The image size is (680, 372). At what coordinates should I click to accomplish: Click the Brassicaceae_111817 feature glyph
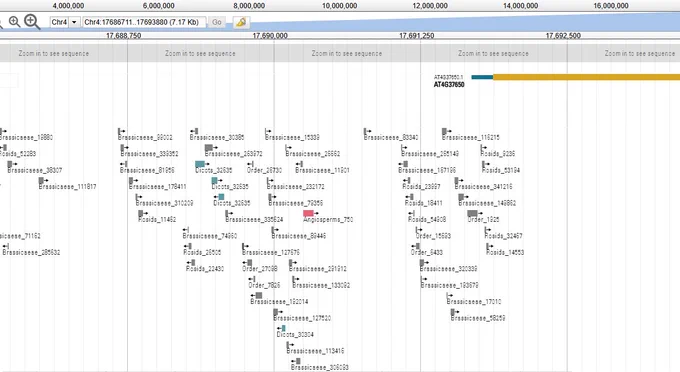42,180
